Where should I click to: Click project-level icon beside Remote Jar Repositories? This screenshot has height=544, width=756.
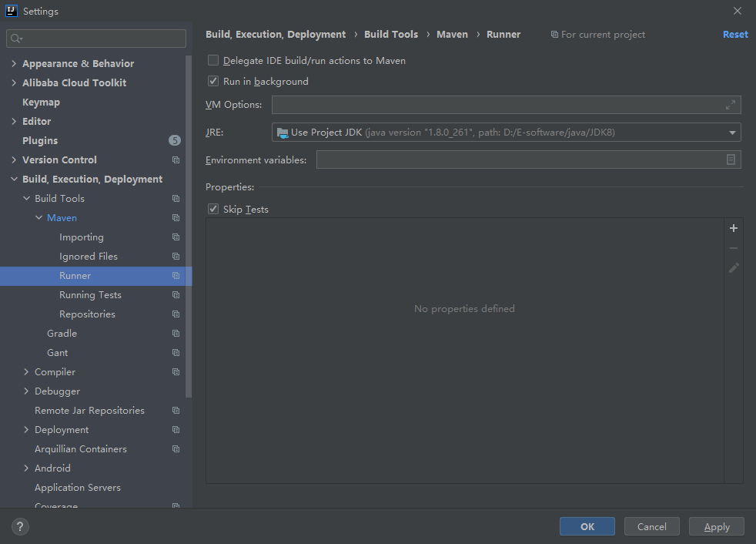pyautogui.click(x=176, y=410)
